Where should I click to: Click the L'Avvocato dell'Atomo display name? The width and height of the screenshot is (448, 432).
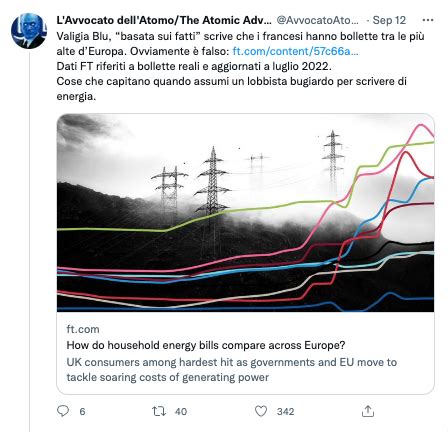click(164, 20)
